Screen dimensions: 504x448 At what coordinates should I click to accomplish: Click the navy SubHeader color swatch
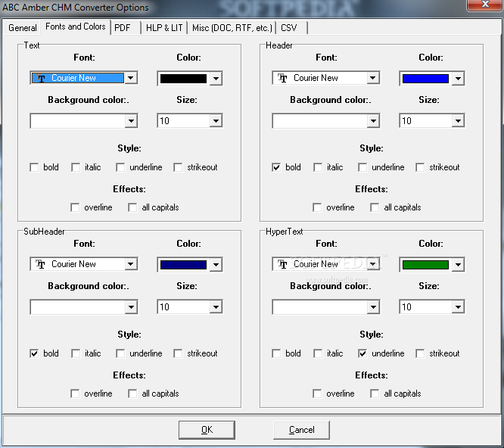tap(183, 265)
